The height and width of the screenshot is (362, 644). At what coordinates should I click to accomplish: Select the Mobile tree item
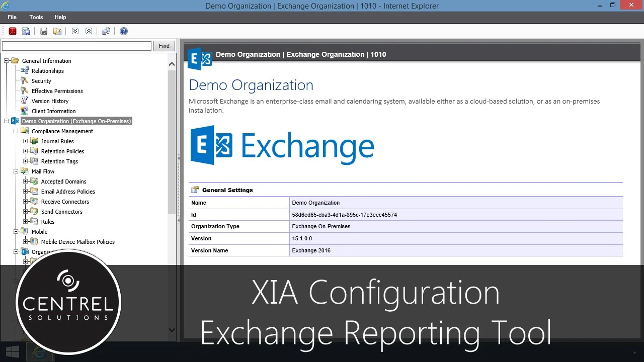coord(40,232)
